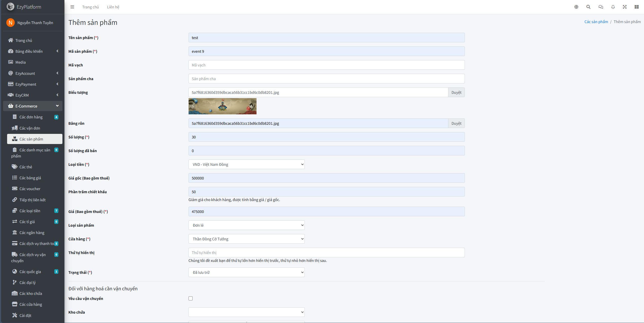
Task: Open the chat messages icon
Action: (601, 7)
